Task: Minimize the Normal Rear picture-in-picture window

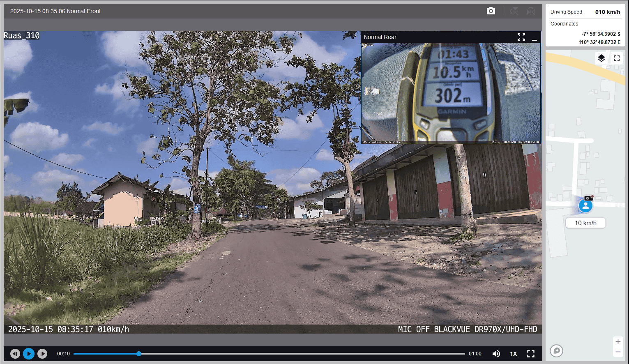Action: point(534,37)
